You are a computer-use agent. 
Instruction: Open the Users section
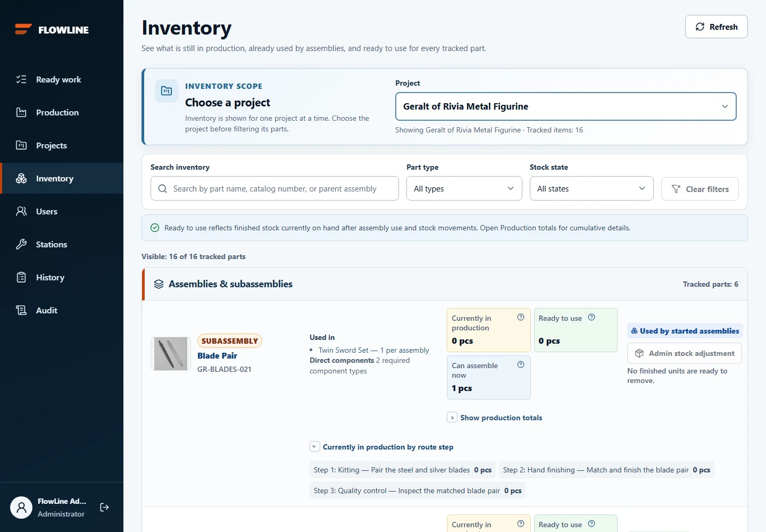tap(62, 211)
